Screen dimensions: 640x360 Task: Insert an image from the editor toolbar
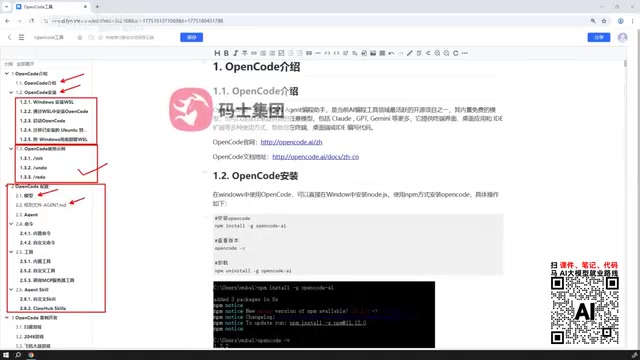tap(373, 53)
